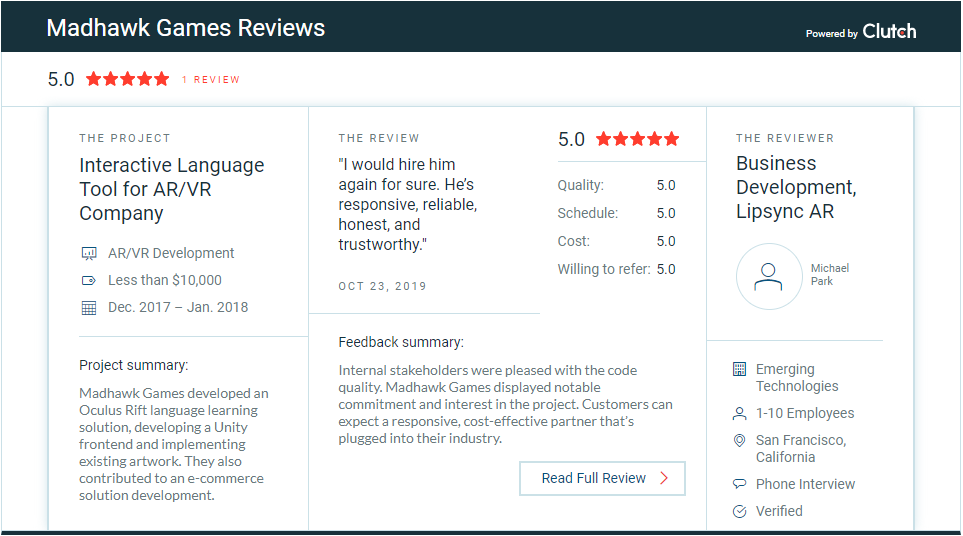The width and height of the screenshot is (963, 536).
Task: Open the 1 Review link
Action: [210, 80]
